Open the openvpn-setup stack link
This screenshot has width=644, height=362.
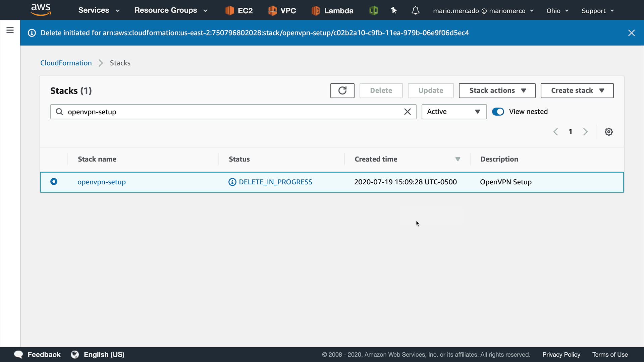[x=102, y=182]
